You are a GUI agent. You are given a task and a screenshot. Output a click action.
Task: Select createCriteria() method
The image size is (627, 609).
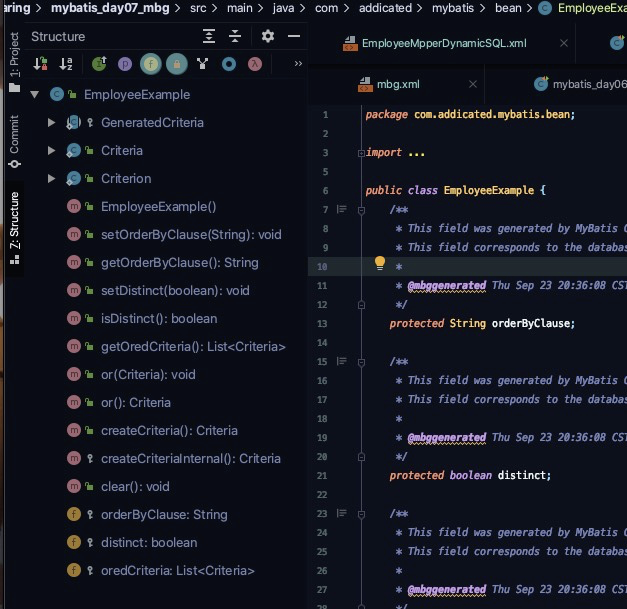tap(169, 431)
